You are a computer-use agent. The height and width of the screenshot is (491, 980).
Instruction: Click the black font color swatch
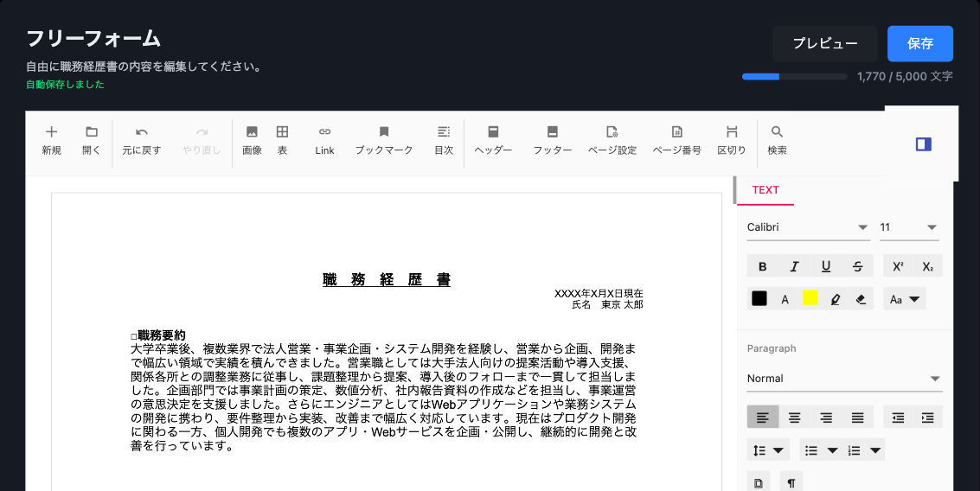click(759, 298)
